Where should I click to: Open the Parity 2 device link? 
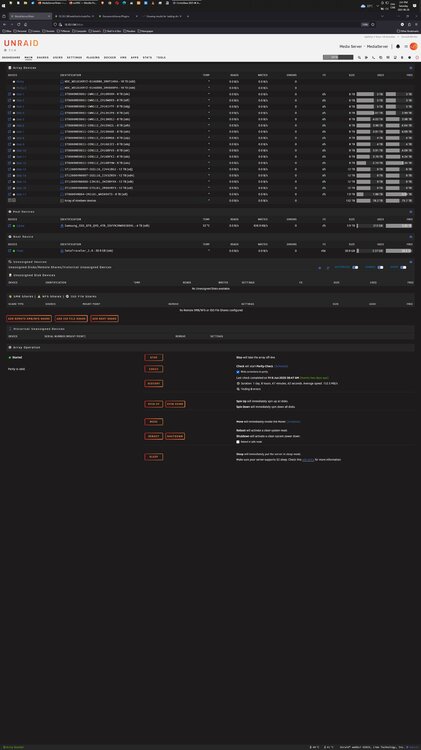[x=21, y=88]
